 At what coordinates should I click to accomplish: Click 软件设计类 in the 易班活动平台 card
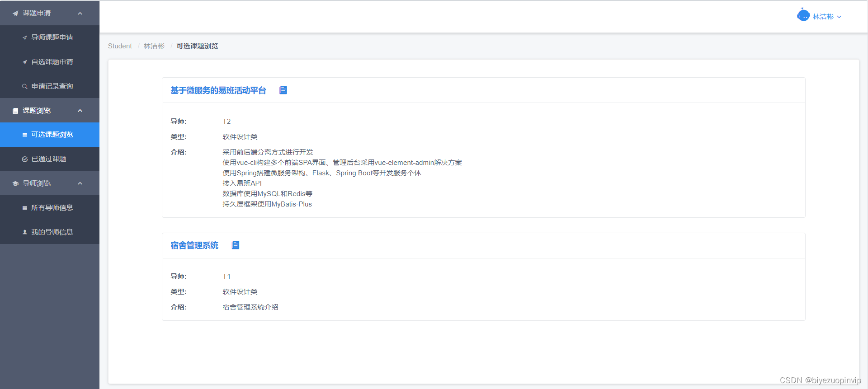(240, 137)
